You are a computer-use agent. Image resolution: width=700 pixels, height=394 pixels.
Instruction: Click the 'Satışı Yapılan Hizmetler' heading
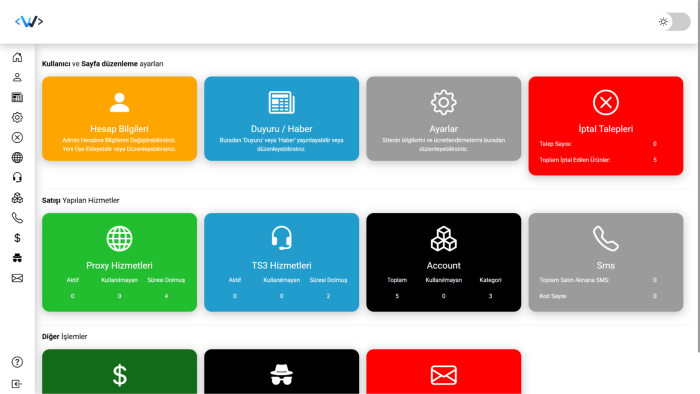tap(81, 200)
